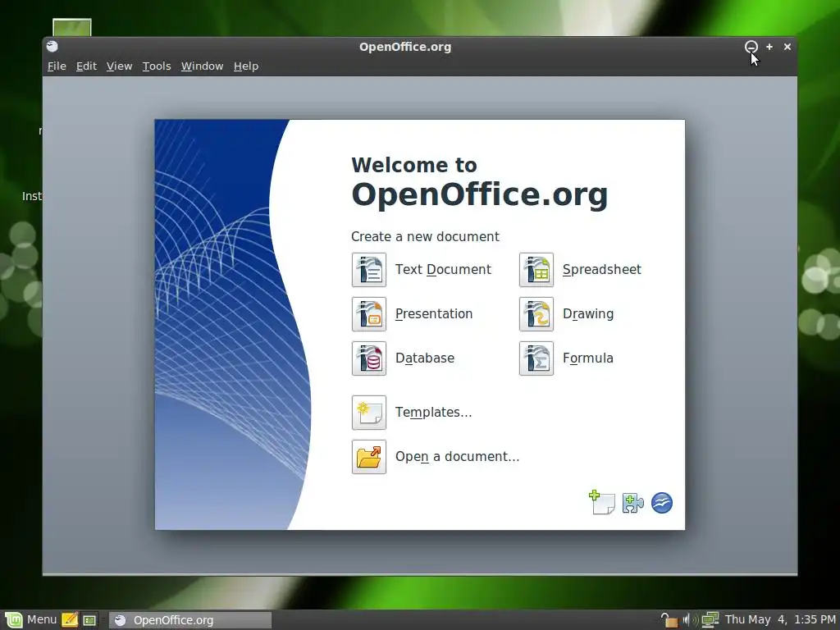Click the Presentation label
This screenshot has width=840, height=630.
[x=434, y=314]
